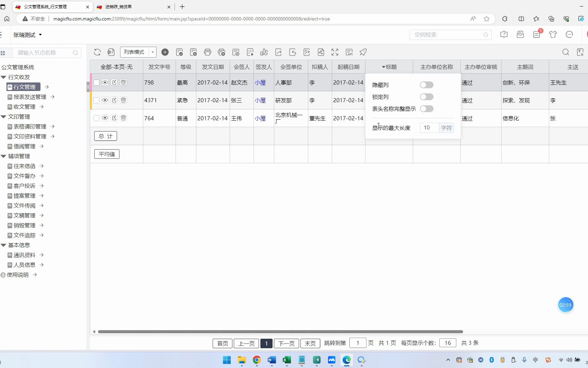Viewport: 588px width, 368px height.
Task: Collapse the 基本信息 section
Action: point(3,245)
